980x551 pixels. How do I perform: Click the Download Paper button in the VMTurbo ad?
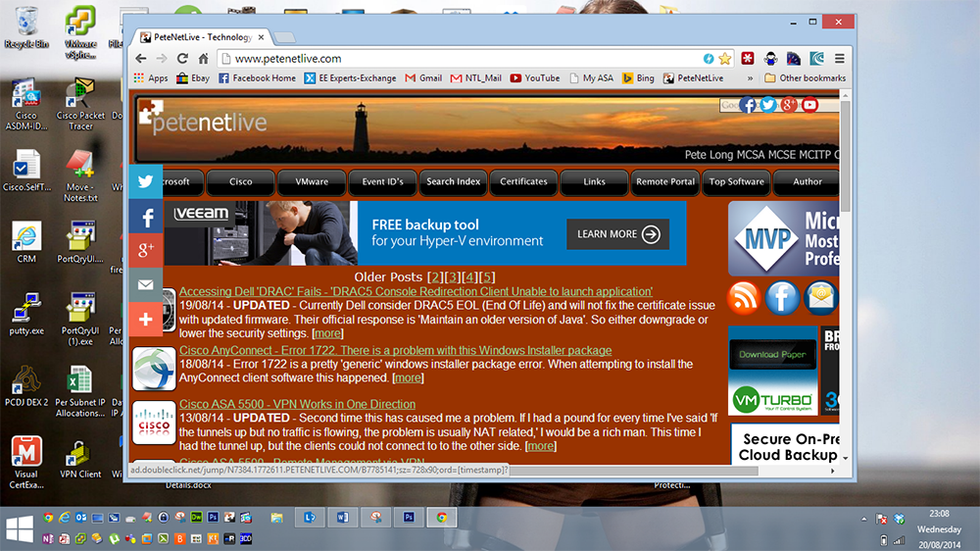[772, 355]
